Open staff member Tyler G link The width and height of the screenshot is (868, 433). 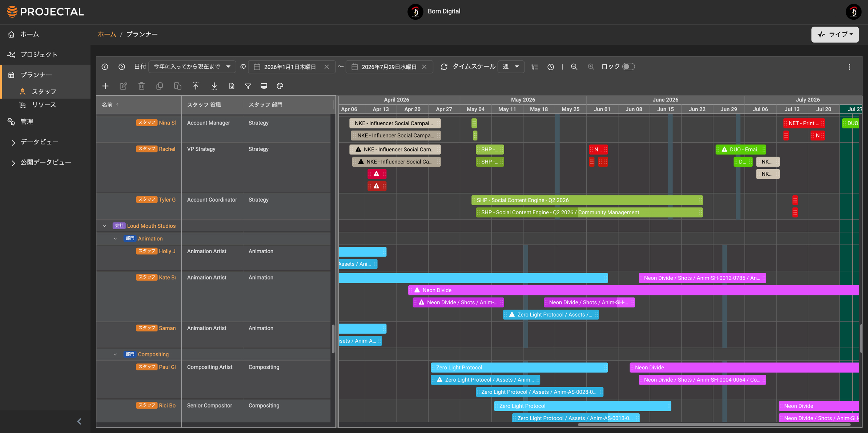167,200
